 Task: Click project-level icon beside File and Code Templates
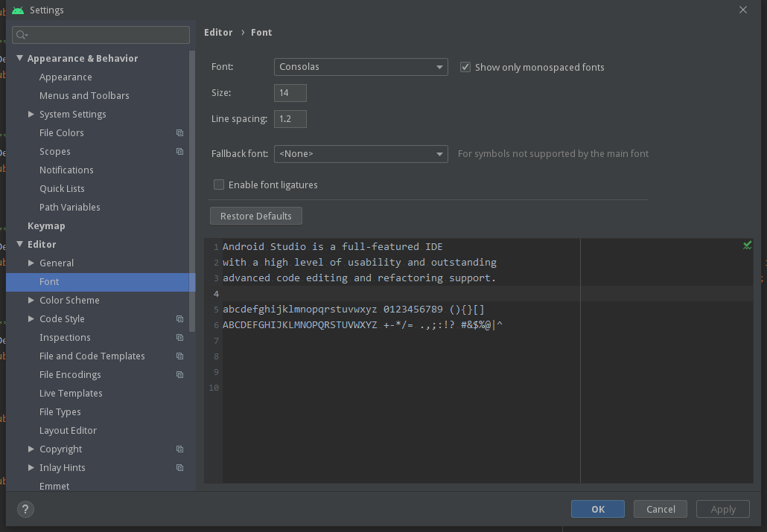click(x=179, y=356)
